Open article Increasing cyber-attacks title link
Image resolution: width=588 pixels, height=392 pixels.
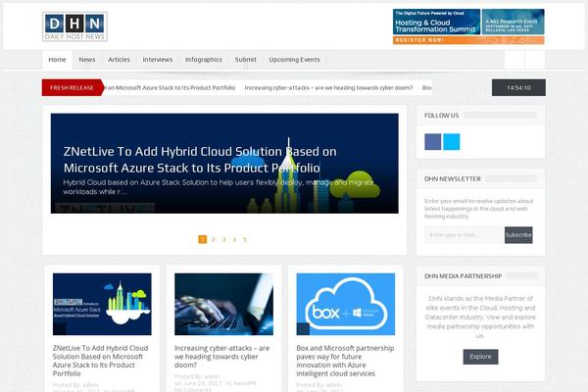click(222, 357)
